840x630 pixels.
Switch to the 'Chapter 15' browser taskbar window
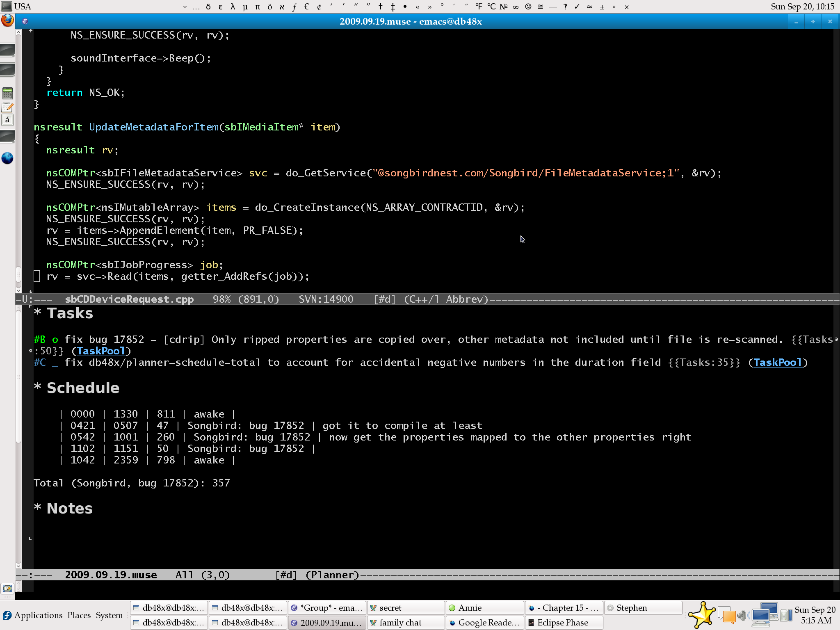point(564,607)
